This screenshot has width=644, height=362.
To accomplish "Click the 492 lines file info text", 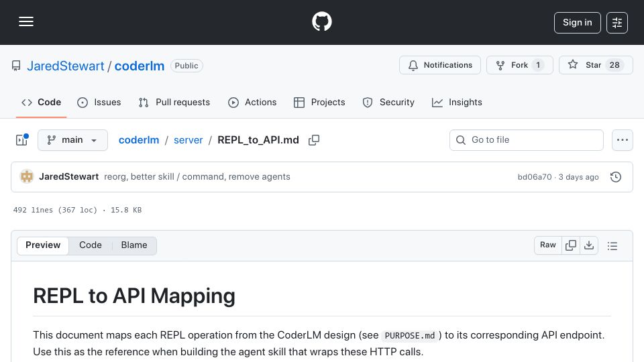I will tap(77, 210).
